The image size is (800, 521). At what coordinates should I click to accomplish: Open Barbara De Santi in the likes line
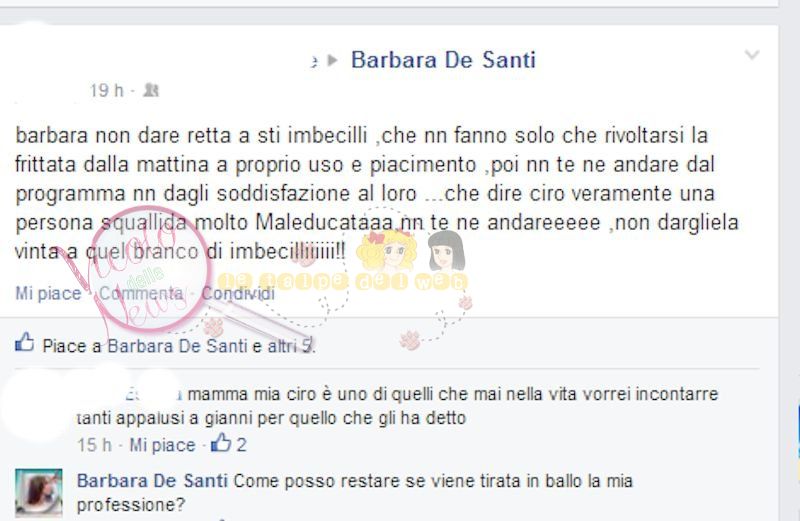(178, 346)
